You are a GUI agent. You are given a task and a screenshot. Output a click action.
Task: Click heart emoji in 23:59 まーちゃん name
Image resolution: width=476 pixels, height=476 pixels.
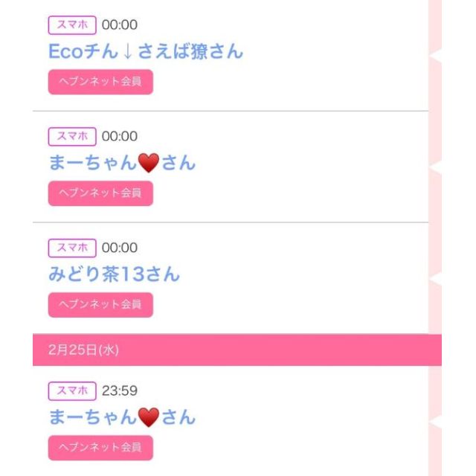click(x=149, y=418)
